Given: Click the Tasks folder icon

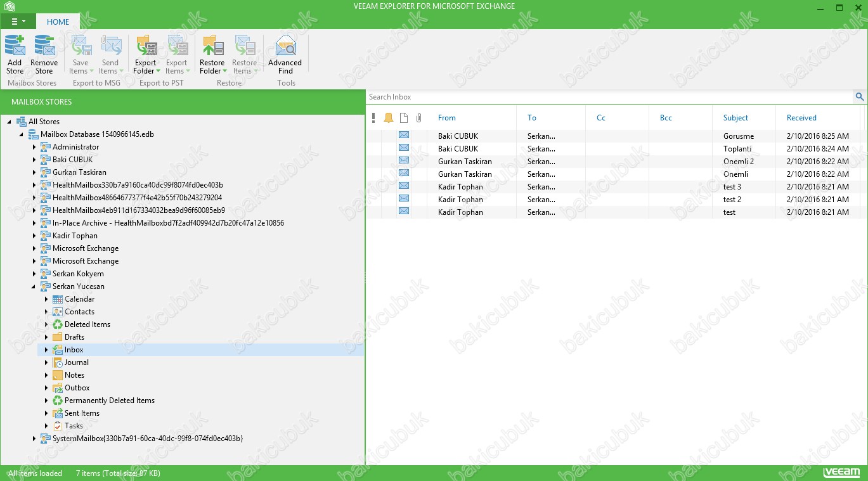Looking at the screenshot, I should point(58,426).
